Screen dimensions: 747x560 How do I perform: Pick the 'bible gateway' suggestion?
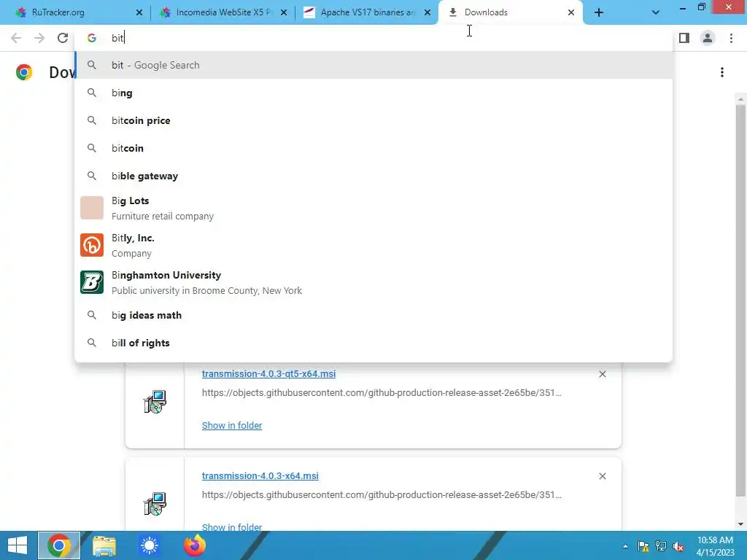(x=373, y=176)
